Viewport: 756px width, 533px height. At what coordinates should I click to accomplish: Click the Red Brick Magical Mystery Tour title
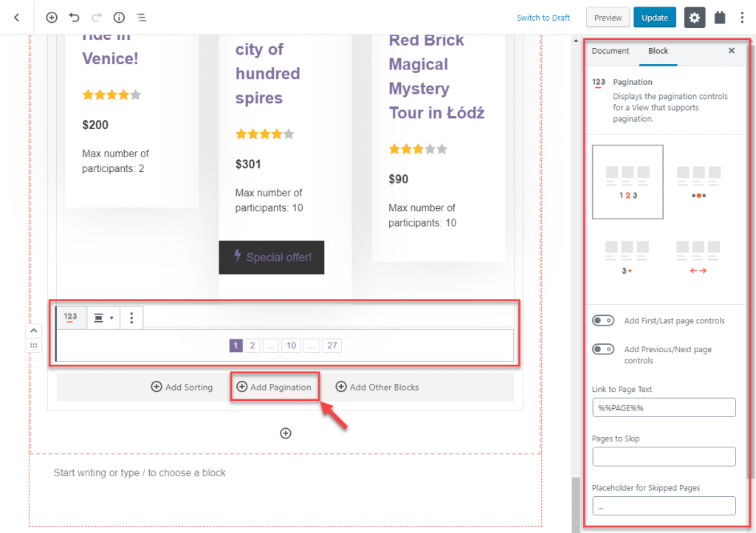click(436, 76)
